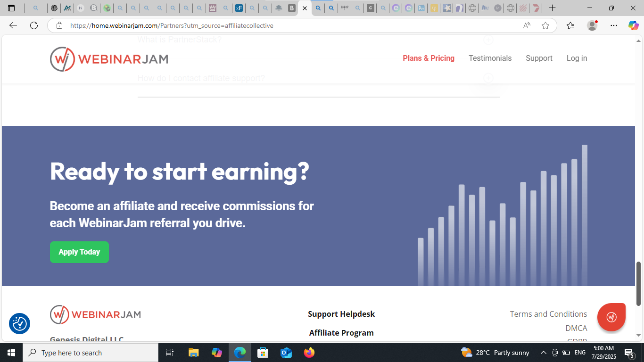644x362 pixels.
Task: Close the active WebinarJam tab
Action: click(x=305, y=8)
